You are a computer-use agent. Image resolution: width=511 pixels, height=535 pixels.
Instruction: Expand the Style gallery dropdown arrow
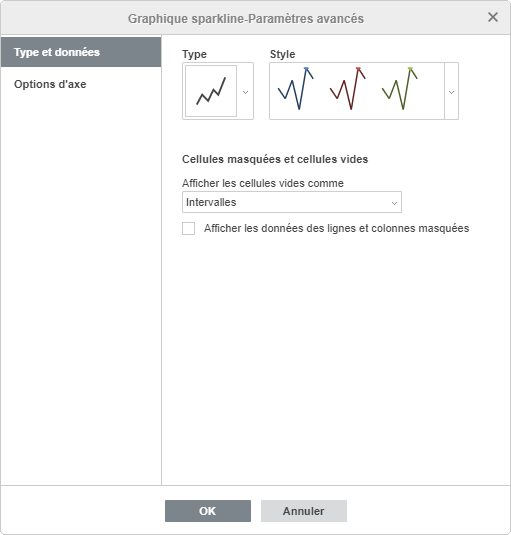(x=451, y=92)
